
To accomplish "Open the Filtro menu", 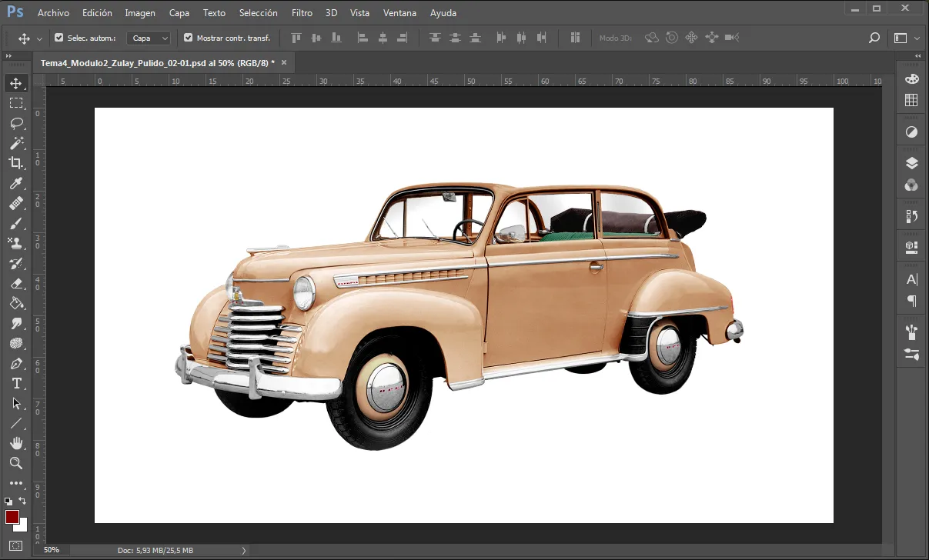I will (302, 13).
